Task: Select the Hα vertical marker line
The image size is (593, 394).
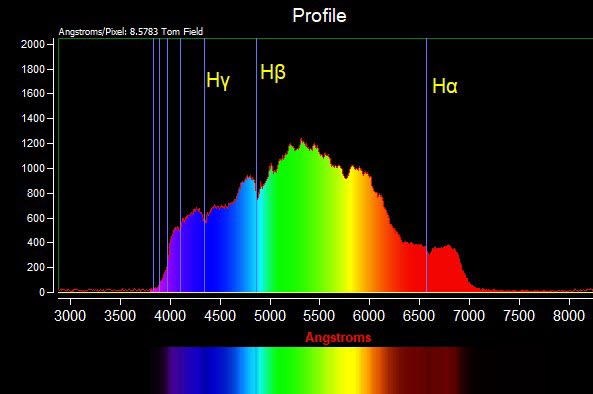Action: [427, 165]
